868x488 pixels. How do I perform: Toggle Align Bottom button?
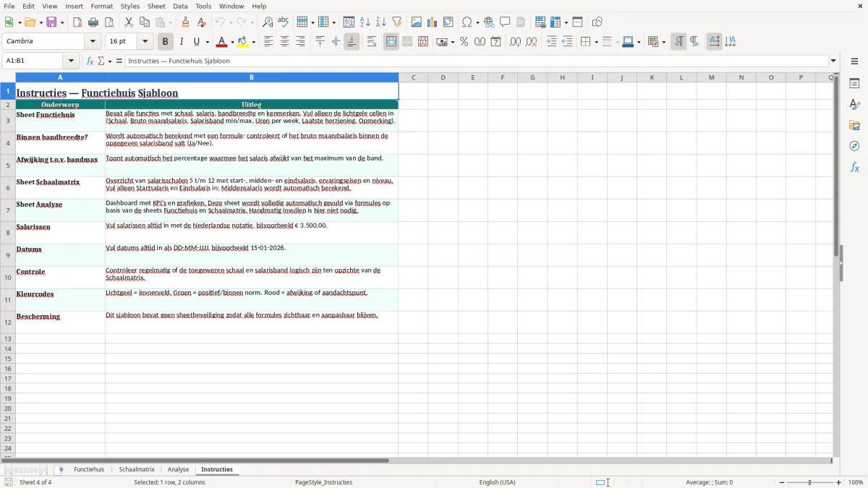(x=352, y=42)
